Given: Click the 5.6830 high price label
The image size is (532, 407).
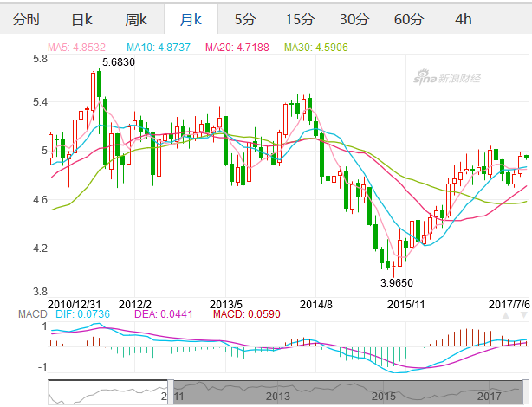Looking at the screenshot, I should [119, 62].
